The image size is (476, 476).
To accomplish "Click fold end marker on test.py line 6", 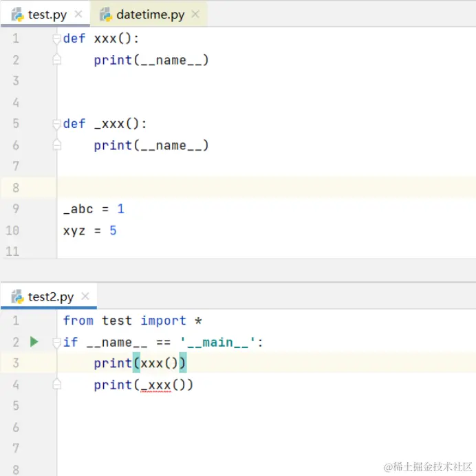I will (x=57, y=145).
